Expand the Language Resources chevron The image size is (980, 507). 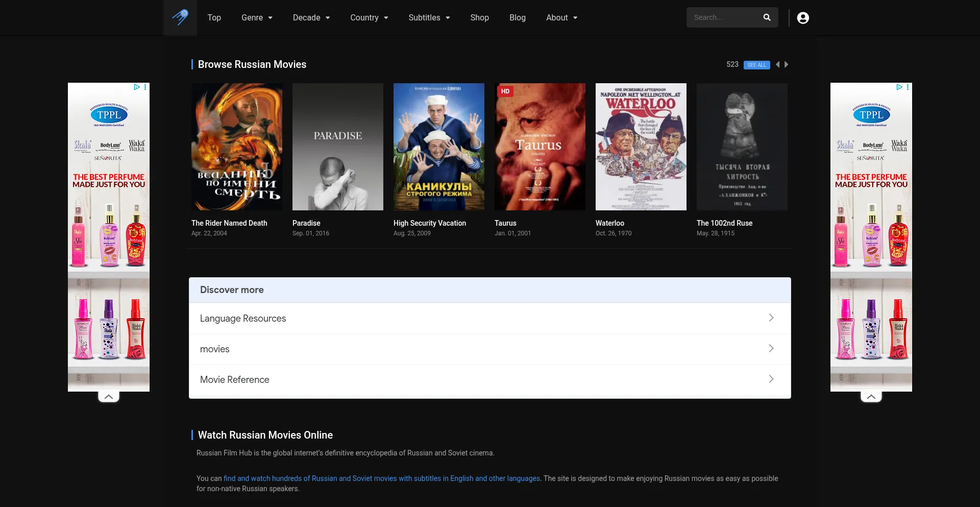click(771, 318)
